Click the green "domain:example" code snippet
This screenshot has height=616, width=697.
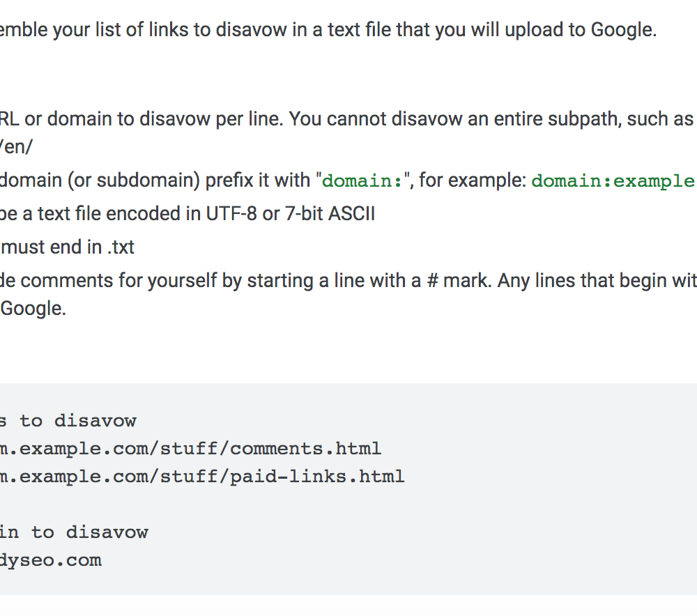pyautogui.click(x=614, y=181)
